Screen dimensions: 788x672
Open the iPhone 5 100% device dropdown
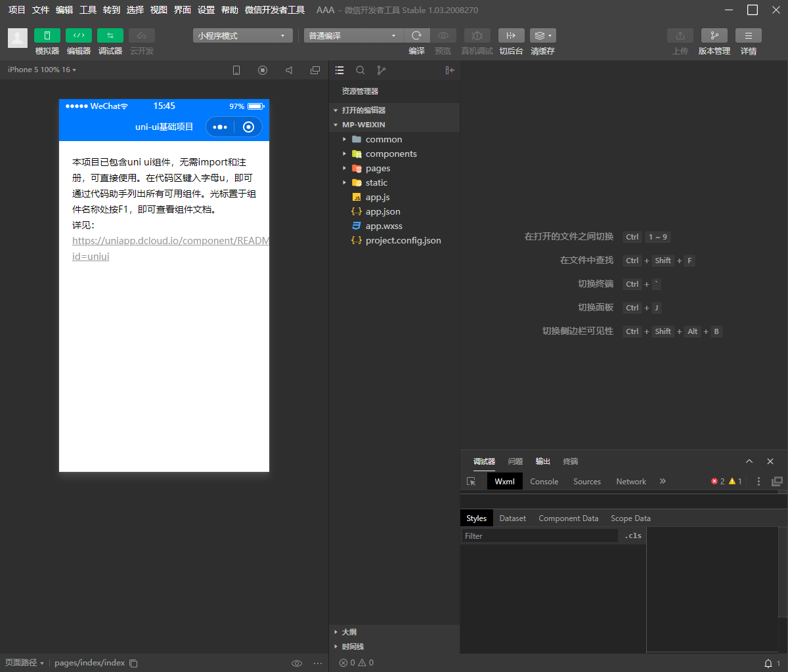[42, 70]
